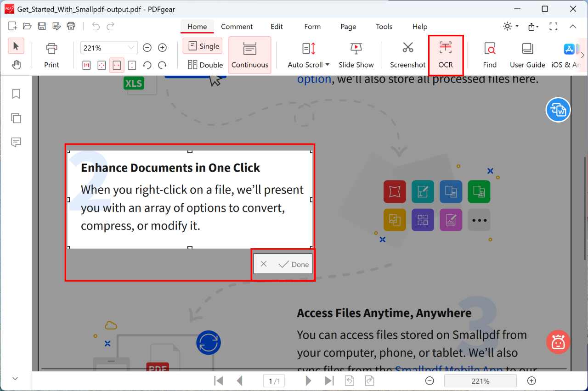Go to the previous page
The image size is (588, 391).
pyautogui.click(x=239, y=381)
